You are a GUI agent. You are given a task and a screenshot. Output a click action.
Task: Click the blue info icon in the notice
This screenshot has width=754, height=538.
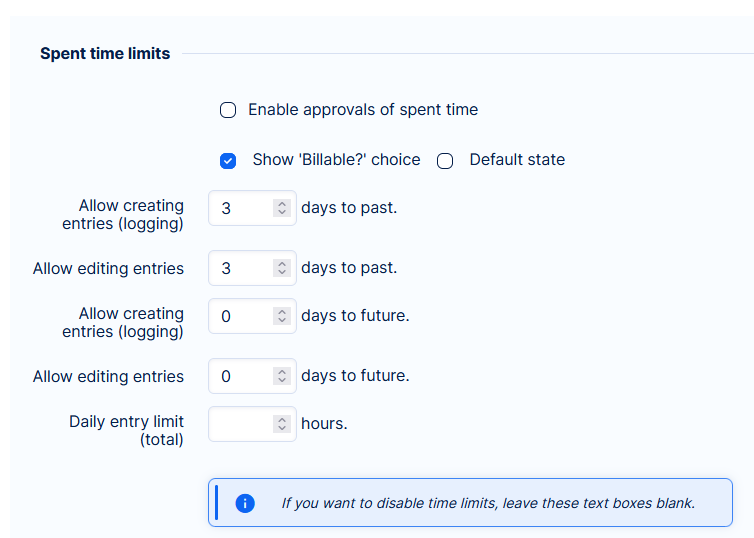245,503
